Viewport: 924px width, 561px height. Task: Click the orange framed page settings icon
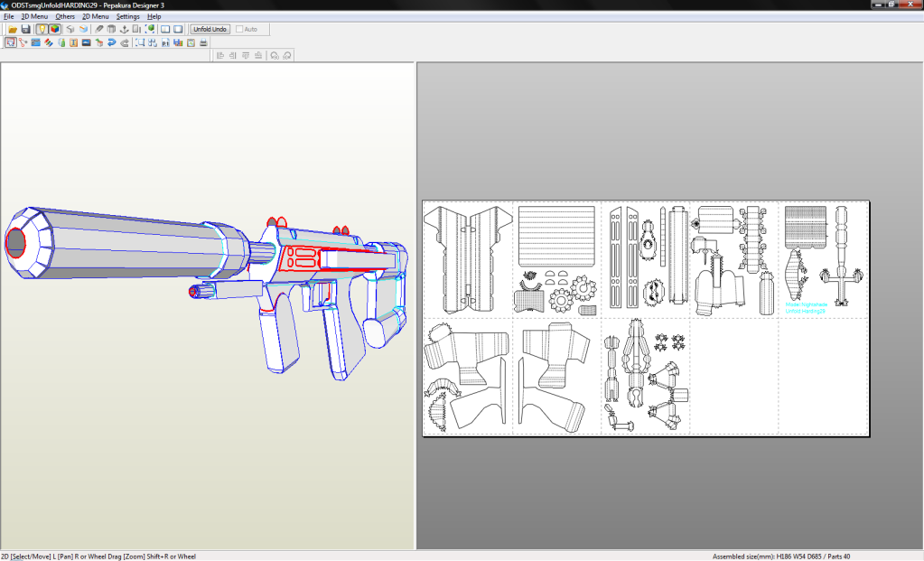point(191,42)
